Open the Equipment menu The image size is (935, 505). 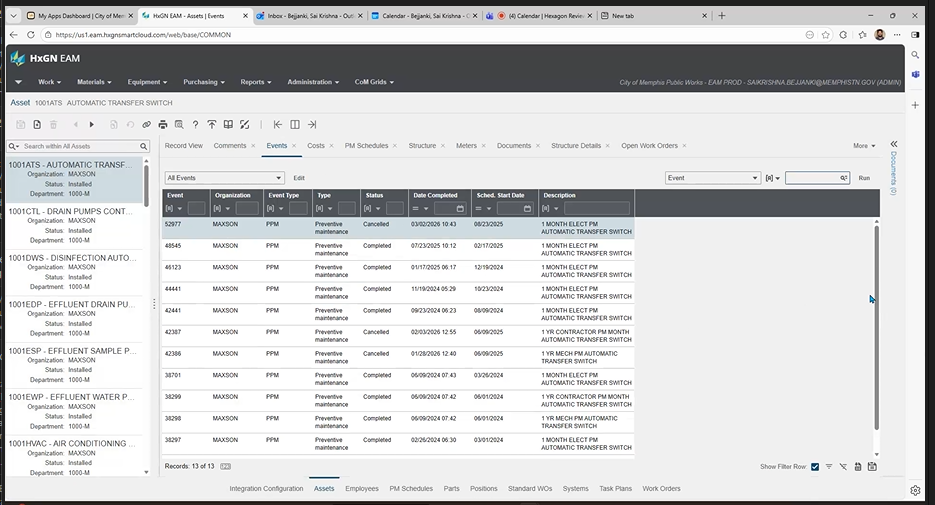[x=147, y=82]
